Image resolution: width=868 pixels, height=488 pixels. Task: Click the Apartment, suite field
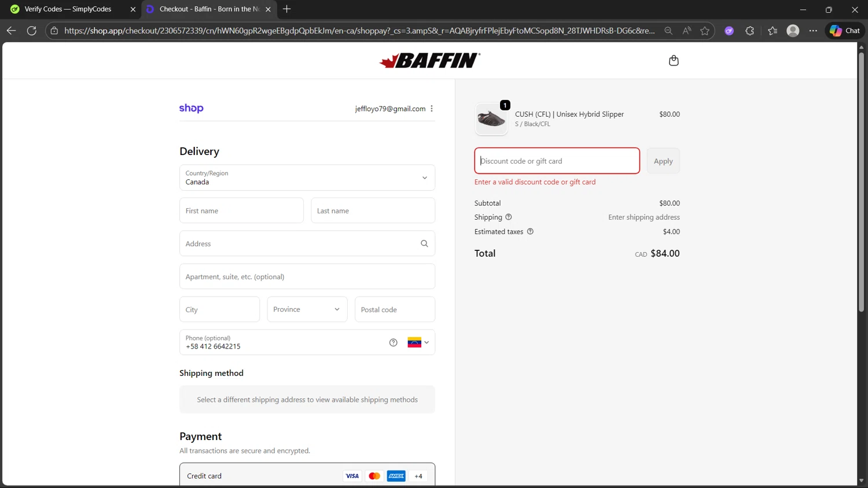click(307, 276)
